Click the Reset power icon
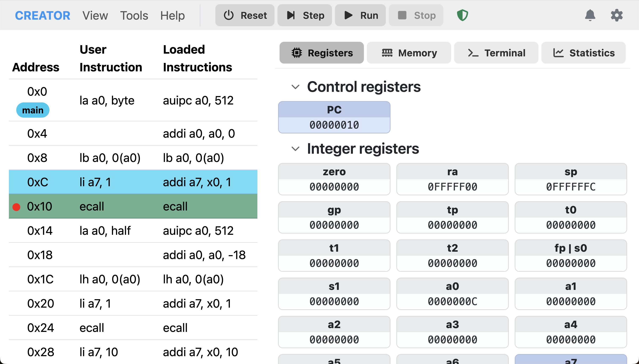The width and height of the screenshot is (639, 364). tap(229, 15)
